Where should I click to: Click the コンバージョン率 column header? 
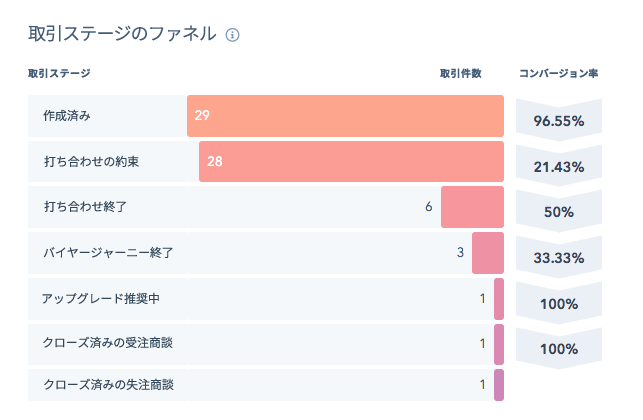point(558,73)
